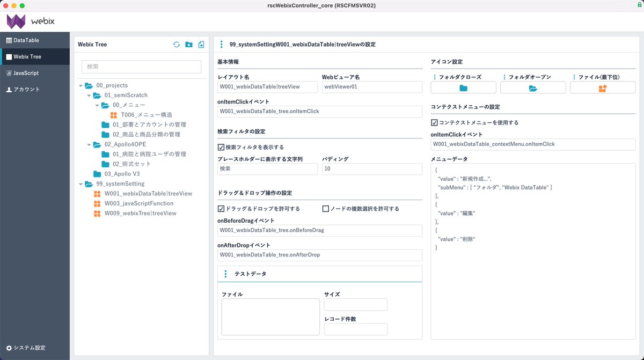Click the folder icon of 02_商品と商品分類の管理
Image resolution: width=644 pixels, height=360 pixels.
click(x=106, y=135)
